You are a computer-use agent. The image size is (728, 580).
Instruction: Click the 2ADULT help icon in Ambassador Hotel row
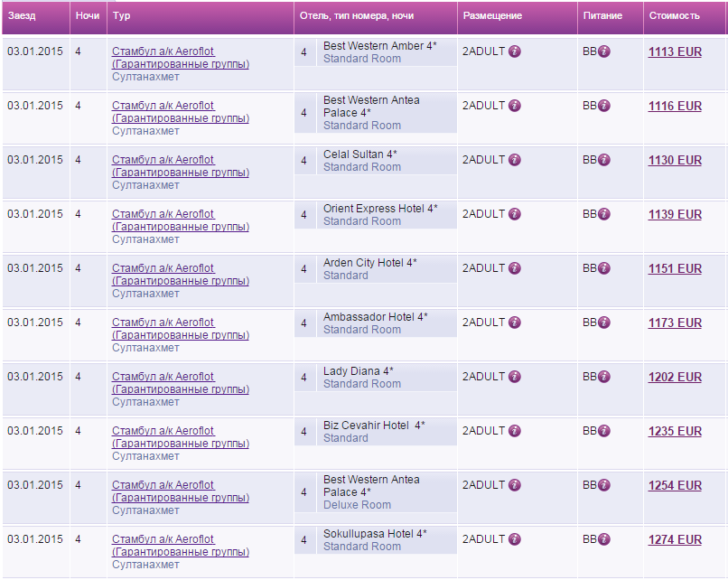[515, 323]
